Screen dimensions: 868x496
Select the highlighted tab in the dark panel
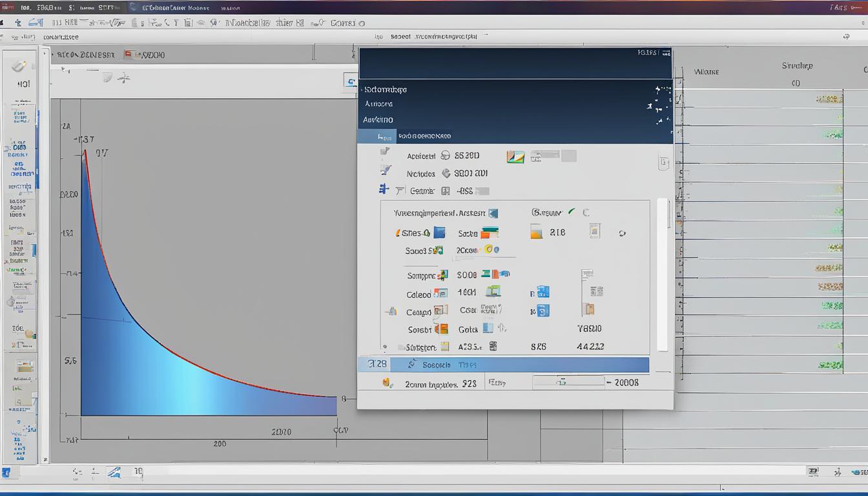tap(377, 136)
